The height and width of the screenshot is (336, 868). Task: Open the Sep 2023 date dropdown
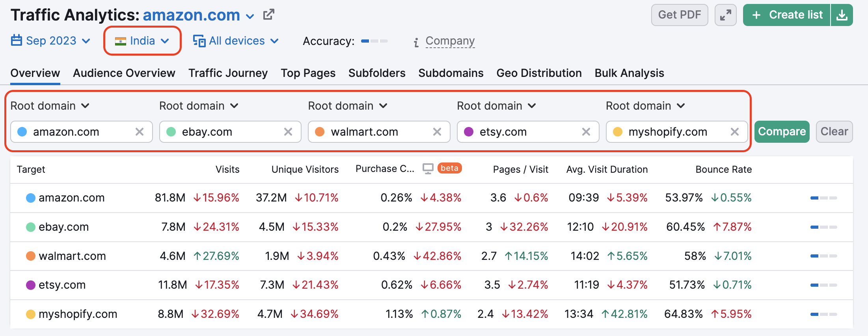[51, 41]
